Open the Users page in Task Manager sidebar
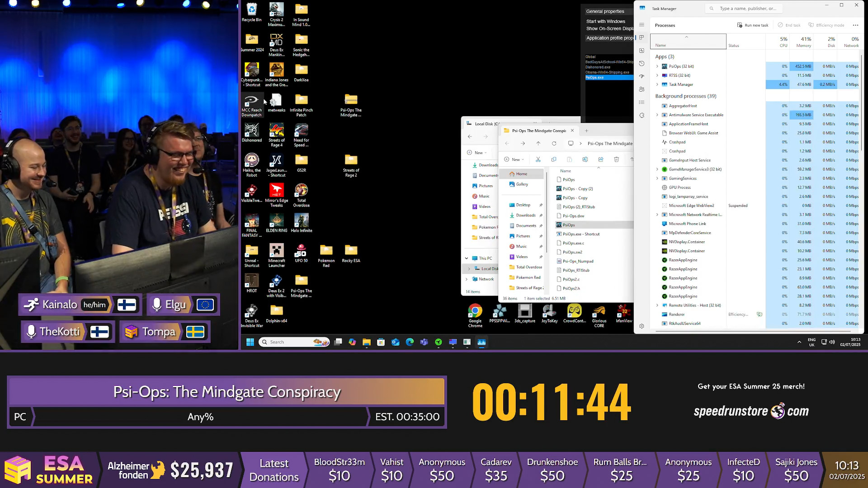 pyautogui.click(x=642, y=89)
